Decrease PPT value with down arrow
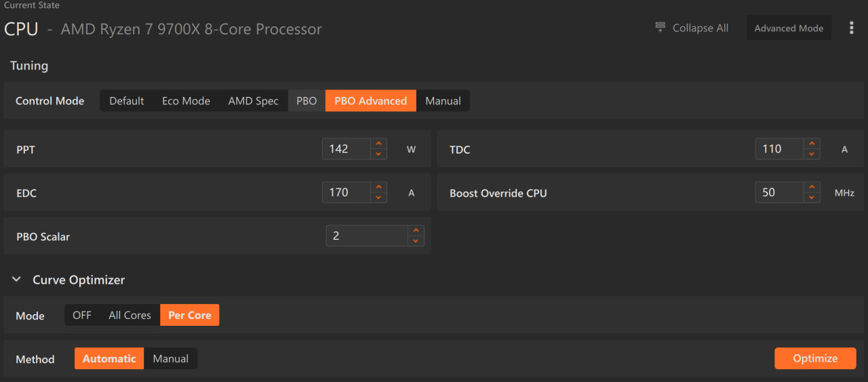This screenshot has height=382, width=868. [x=378, y=154]
